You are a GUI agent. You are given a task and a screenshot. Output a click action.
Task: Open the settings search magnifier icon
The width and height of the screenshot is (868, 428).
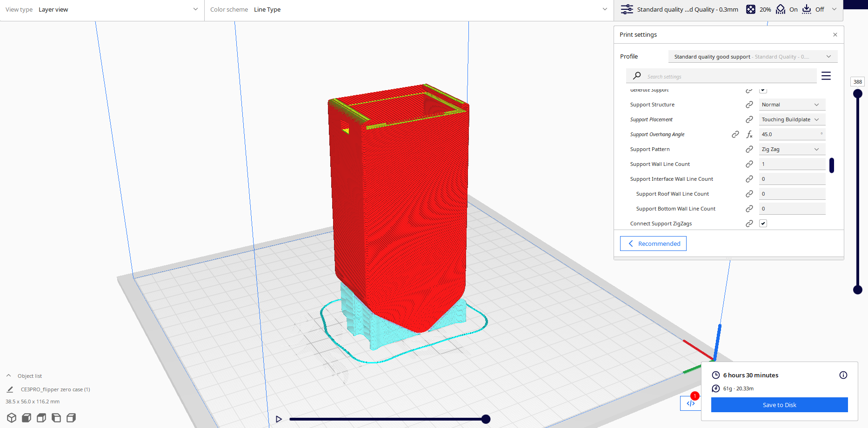pos(636,76)
